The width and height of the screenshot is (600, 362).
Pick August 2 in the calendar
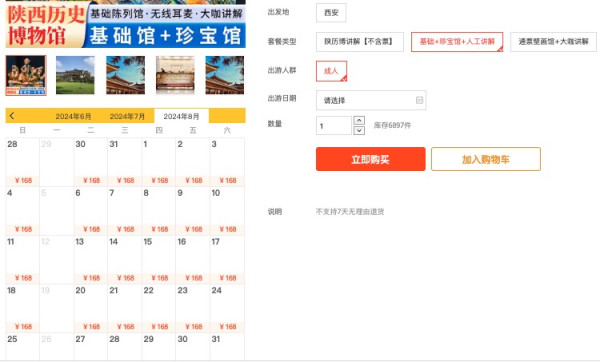[193, 162]
